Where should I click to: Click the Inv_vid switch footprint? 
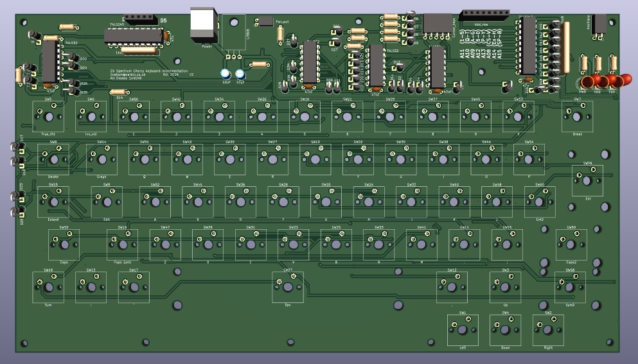tap(91, 117)
